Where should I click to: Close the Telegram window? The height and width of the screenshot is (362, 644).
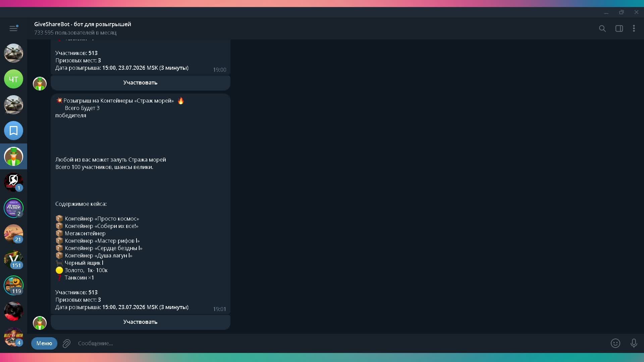(x=636, y=12)
